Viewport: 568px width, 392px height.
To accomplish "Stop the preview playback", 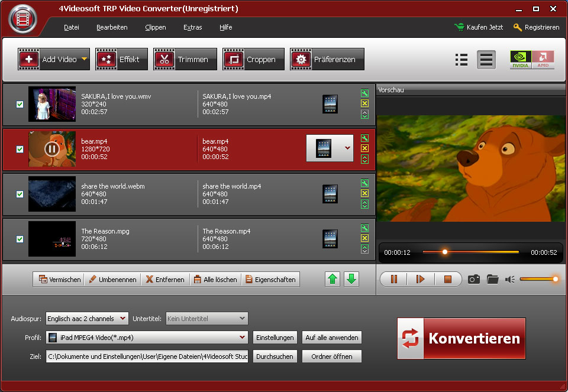I will tap(447, 279).
